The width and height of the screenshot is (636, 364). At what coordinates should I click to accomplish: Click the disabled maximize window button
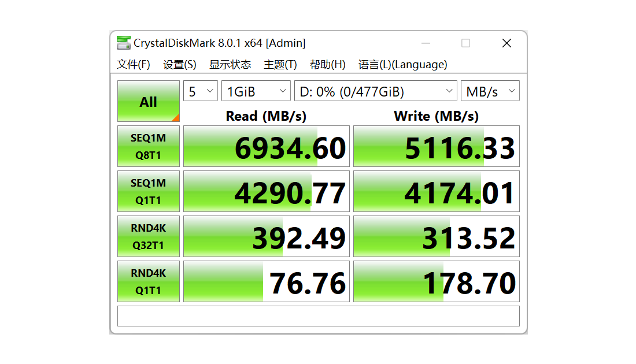pos(465,43)
